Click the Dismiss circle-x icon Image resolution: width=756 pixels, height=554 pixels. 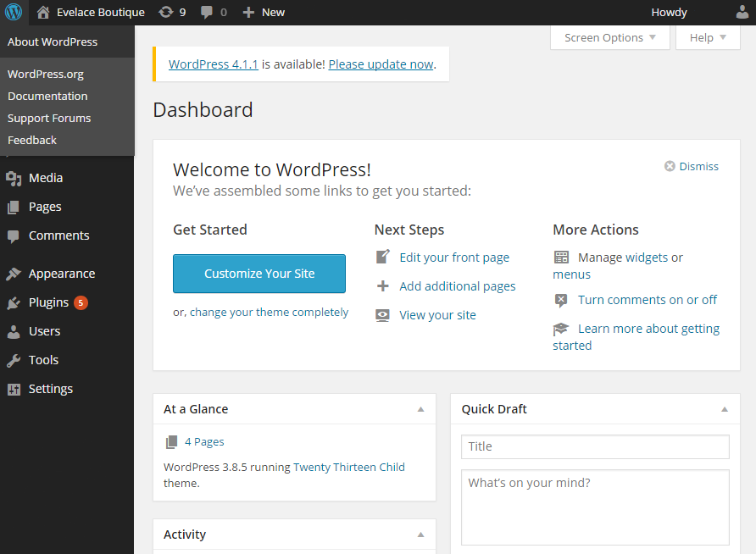pyautogui.click(x=670, y=166)
